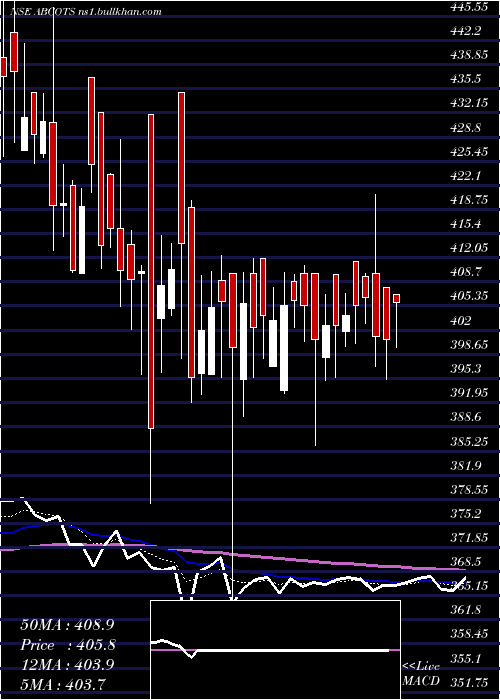
Task: Select the 378.55 axis value
Action: pos(467,490)
